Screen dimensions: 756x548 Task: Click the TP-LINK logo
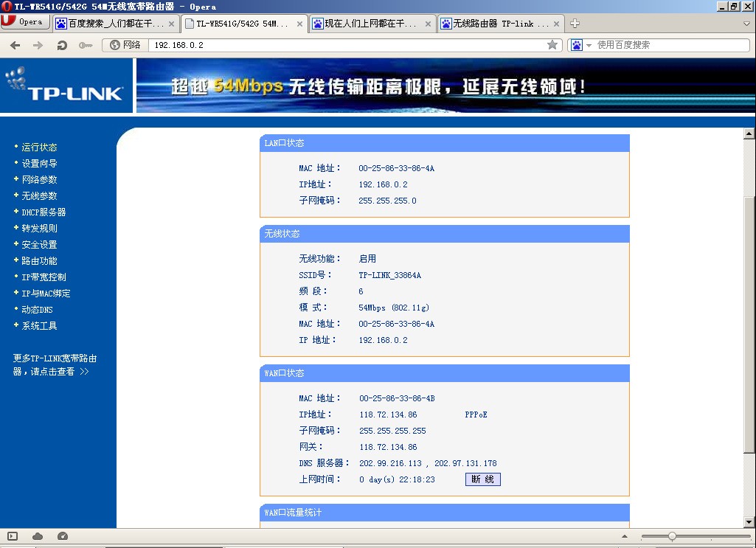point(66,86)
